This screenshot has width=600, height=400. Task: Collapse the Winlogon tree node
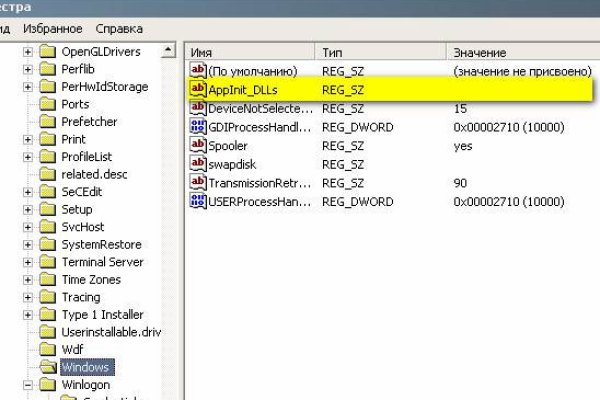27,385
